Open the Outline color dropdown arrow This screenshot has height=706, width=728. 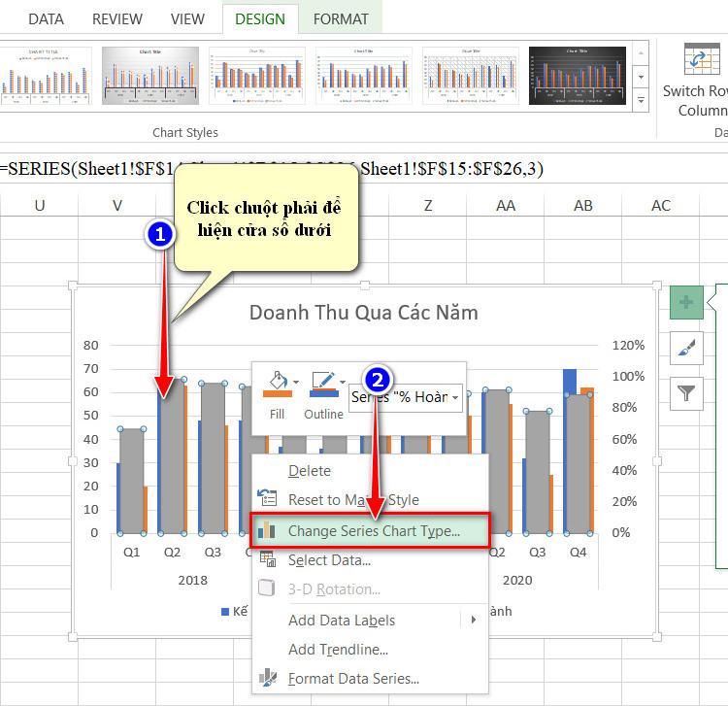click(x=343, y=383)
